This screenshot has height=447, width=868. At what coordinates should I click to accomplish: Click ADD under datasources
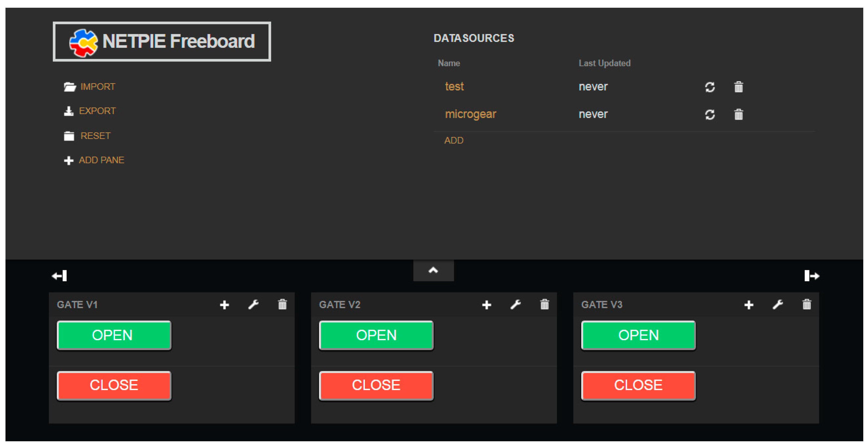tap(454, 140)
